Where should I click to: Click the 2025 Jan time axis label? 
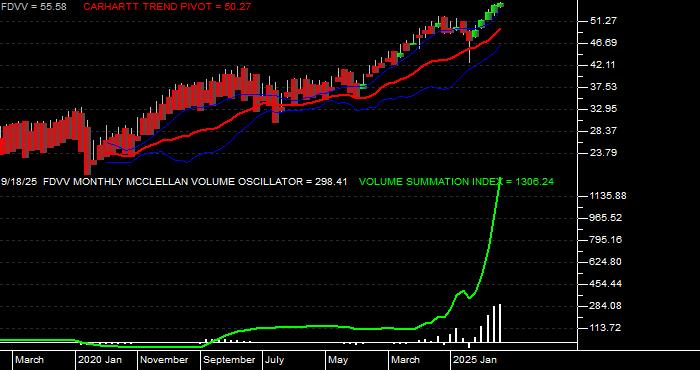coord(475,360)
